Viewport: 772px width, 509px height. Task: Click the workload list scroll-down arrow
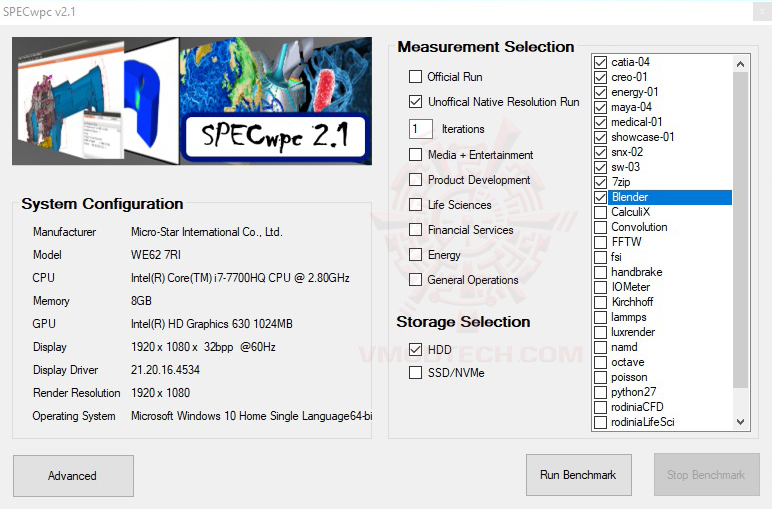[x=740, y=421]
